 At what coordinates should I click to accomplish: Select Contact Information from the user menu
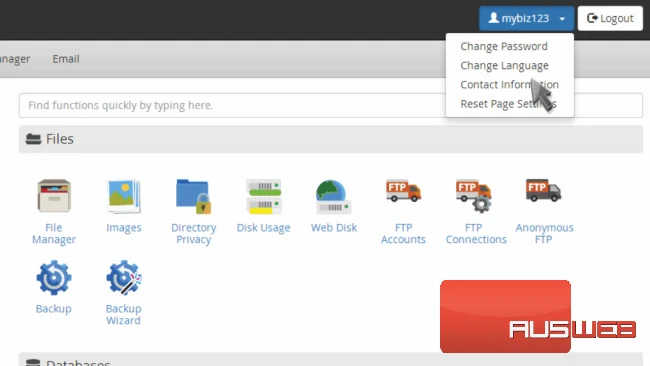coord(509,85)
